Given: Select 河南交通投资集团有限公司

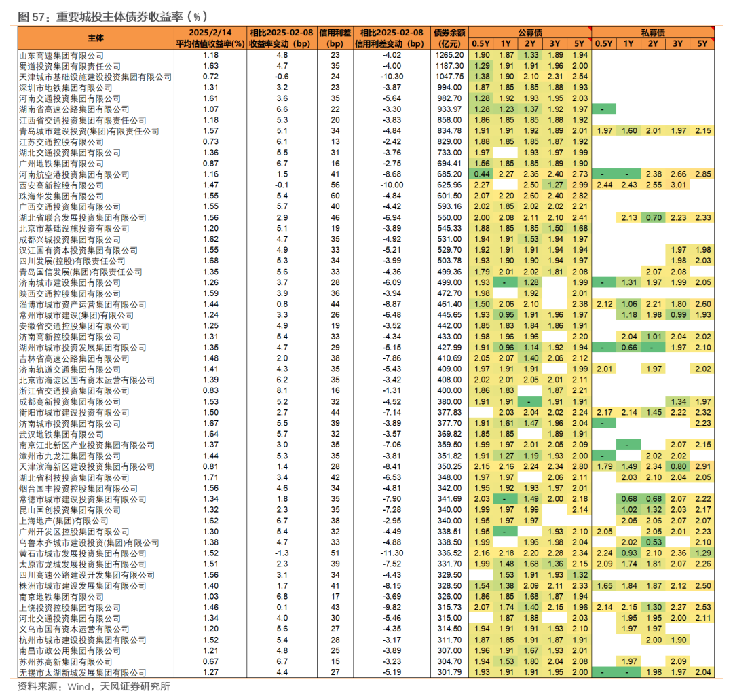Looking at the screenshot, I should tap(70, 98).
